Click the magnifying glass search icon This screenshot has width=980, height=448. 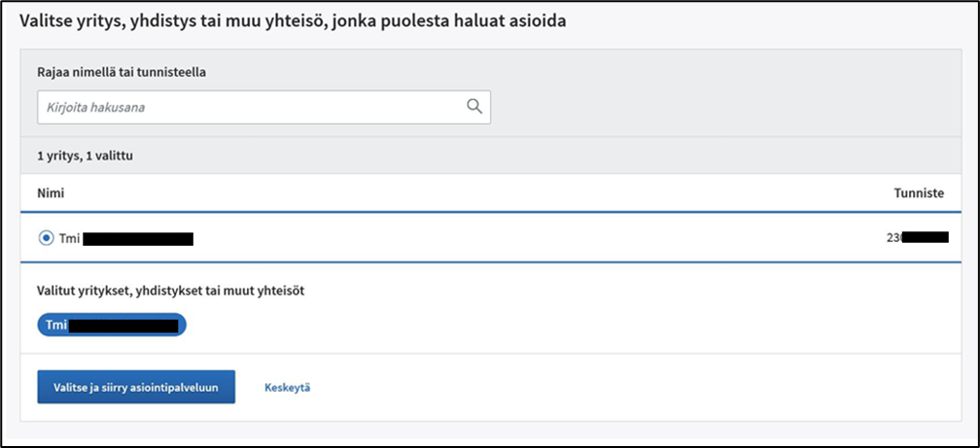(x=474, y=107)
